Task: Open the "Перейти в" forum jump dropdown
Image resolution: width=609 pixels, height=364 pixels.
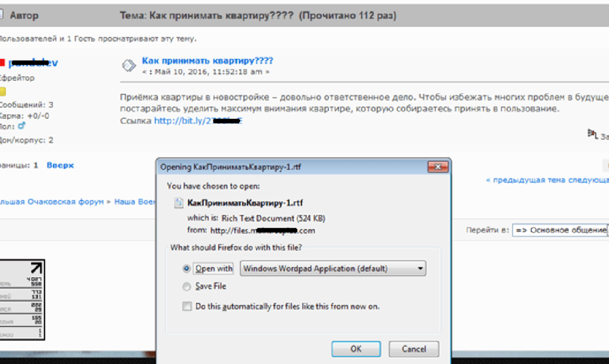Action: pos(559,230)
